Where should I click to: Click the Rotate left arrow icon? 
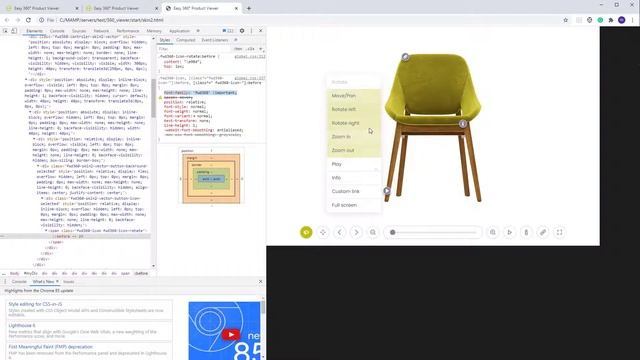click(x=340, y=232)
